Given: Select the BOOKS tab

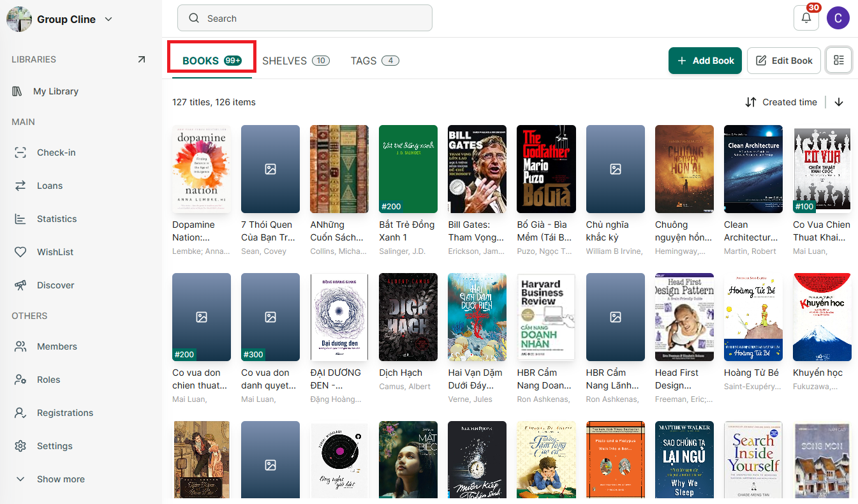Looking at the screenshot, I should pyautogui.click(x=212, y=61).
